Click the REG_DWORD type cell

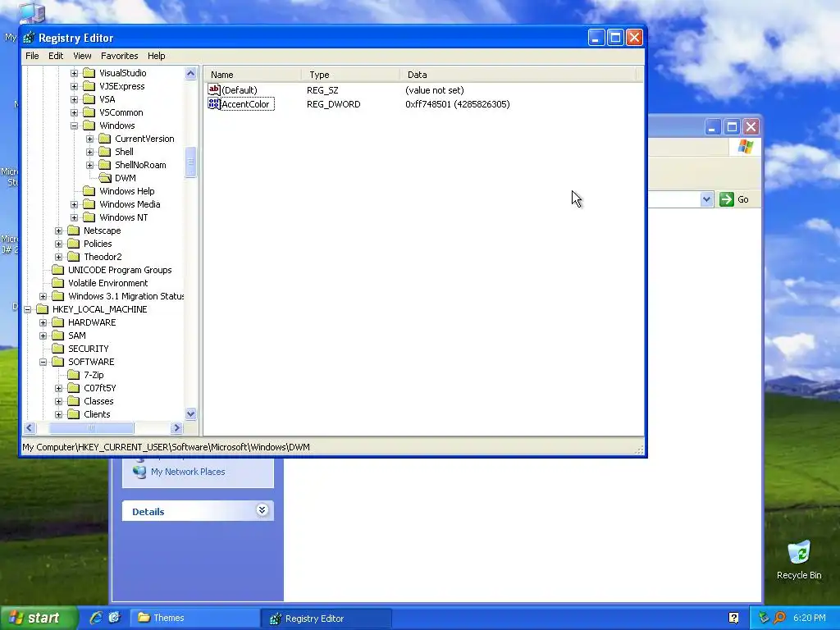click(x=333, y=104)
